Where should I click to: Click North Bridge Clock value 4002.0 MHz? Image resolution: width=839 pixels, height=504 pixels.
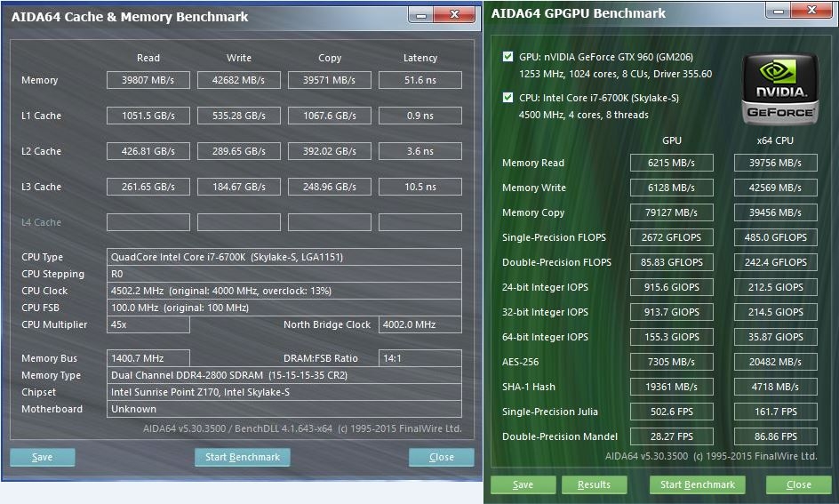pos(420,324)
